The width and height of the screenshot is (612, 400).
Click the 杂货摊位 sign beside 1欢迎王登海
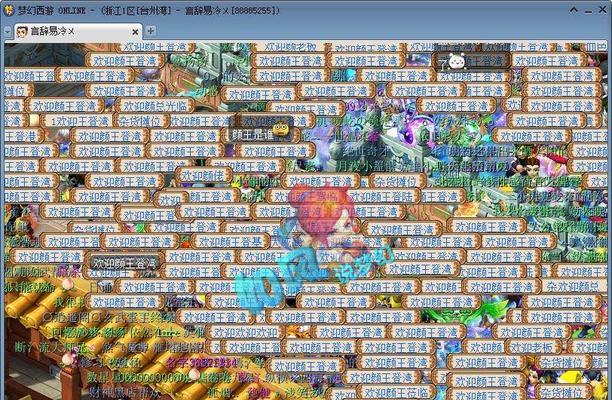pyautogui.click(x=141, y=121)
